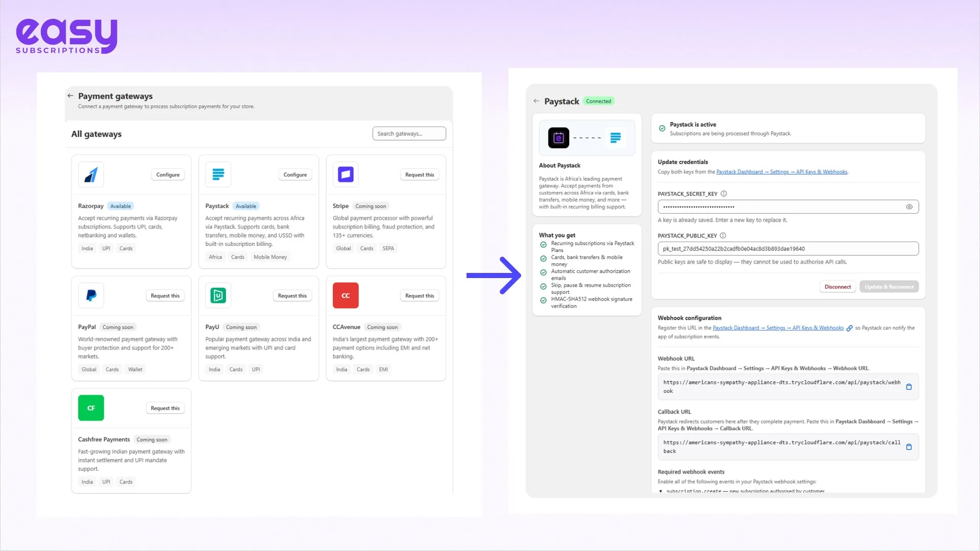
Task: Configure the Razorpay gateway
Action: 167,174
